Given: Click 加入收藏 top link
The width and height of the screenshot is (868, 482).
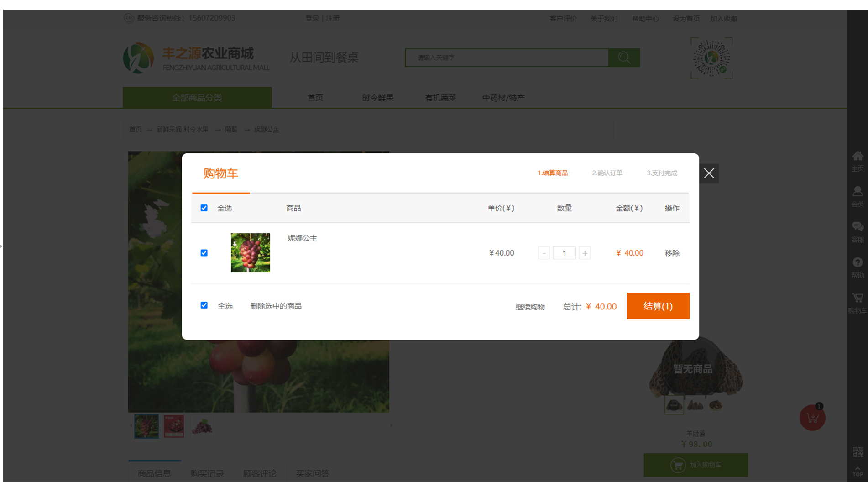Looking at the screenshot, I should click(724, 19).
